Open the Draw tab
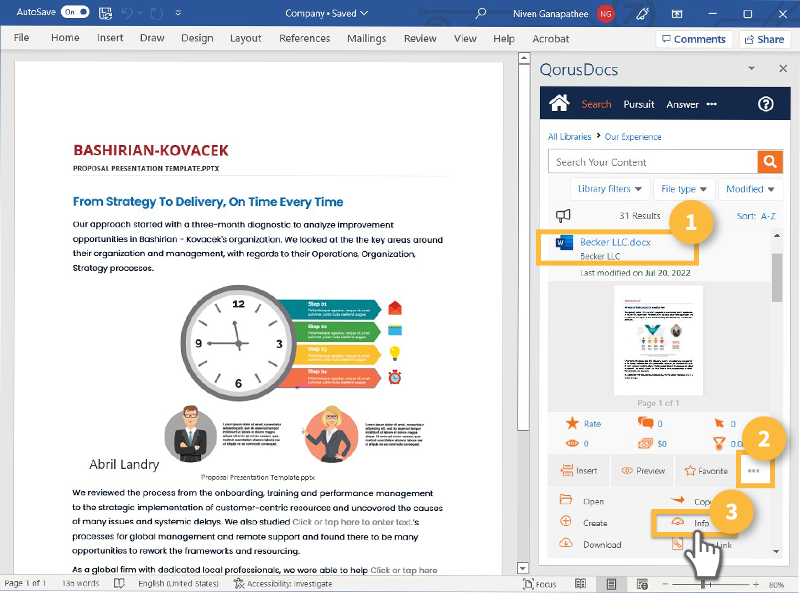 coord(152,38)
